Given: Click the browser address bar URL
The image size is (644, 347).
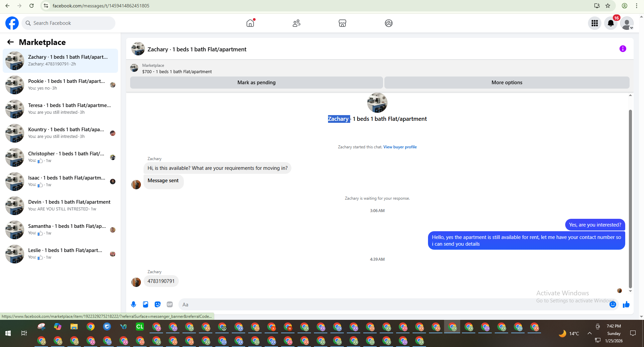Looking at the screenshot, I should coord(101,6).
